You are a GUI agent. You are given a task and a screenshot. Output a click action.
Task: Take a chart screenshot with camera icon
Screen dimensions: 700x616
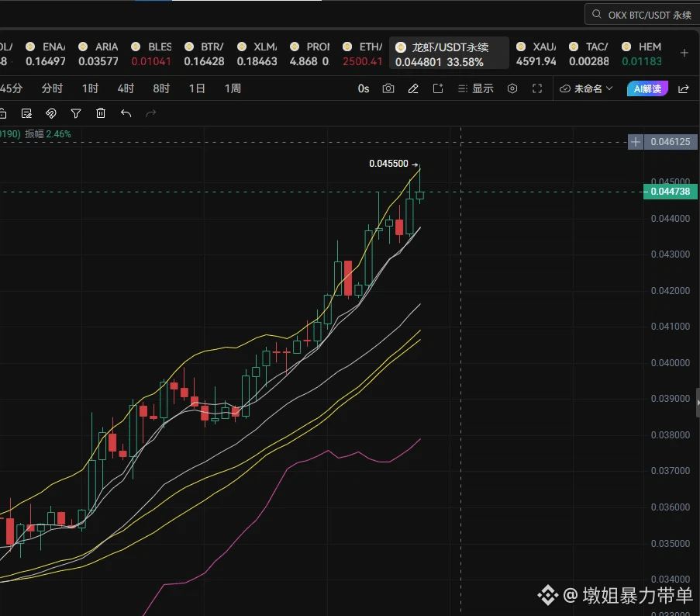(x=388, y=88)
